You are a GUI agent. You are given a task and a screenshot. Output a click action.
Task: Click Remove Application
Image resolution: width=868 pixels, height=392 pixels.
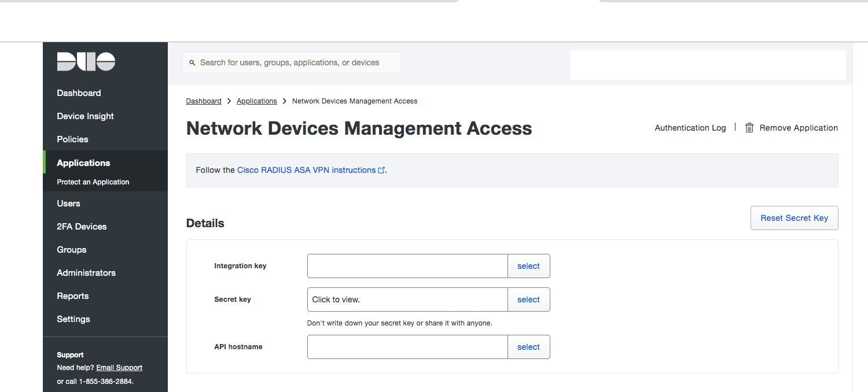pyautogui.click(x=799, y=128)
